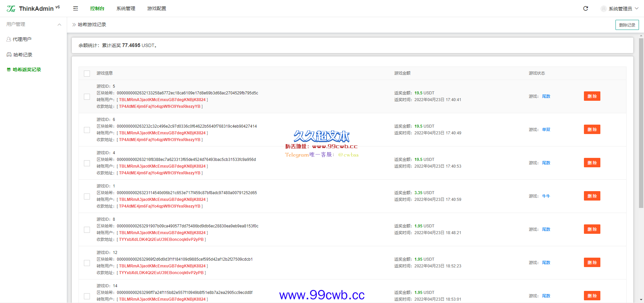Check the row for 游戏ID 1
This screenshot has height=303, width=644.
coord(87,196)
